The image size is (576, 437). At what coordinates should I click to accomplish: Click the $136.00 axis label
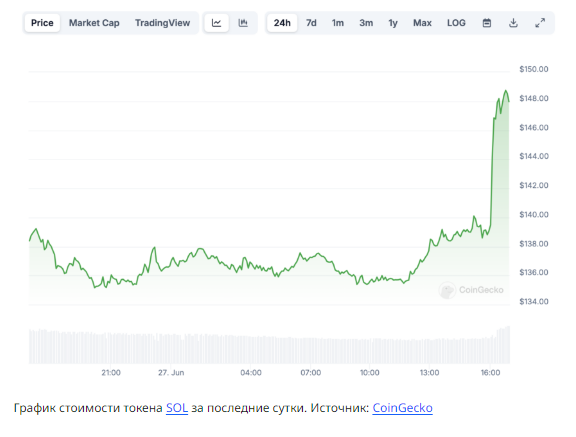(x=534, y=272)
